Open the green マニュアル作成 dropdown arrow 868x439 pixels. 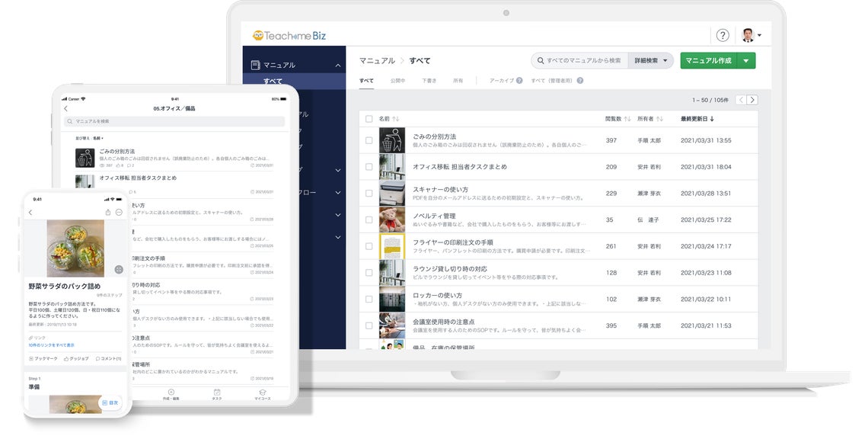coord(746,61)
